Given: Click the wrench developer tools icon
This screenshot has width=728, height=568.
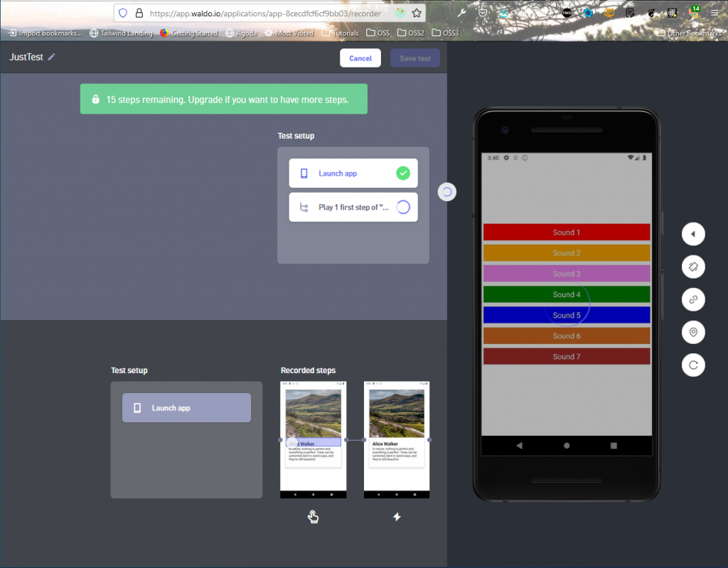Looking at the screenshot, I should click(x=461, y=13).
